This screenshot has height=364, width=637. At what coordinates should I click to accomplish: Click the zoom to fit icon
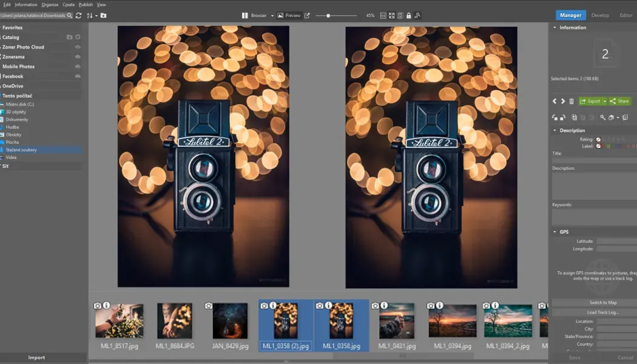click(392, 15)
